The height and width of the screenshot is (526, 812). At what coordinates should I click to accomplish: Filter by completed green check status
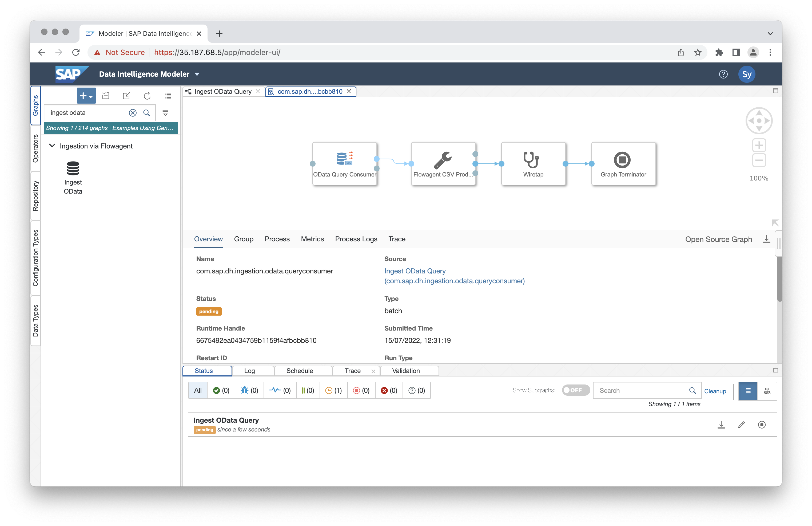[x=221, y=390]
